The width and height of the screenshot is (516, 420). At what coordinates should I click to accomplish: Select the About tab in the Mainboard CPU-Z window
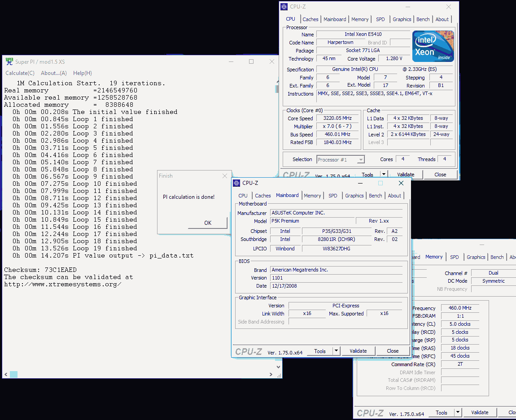[x=394, y=196]
